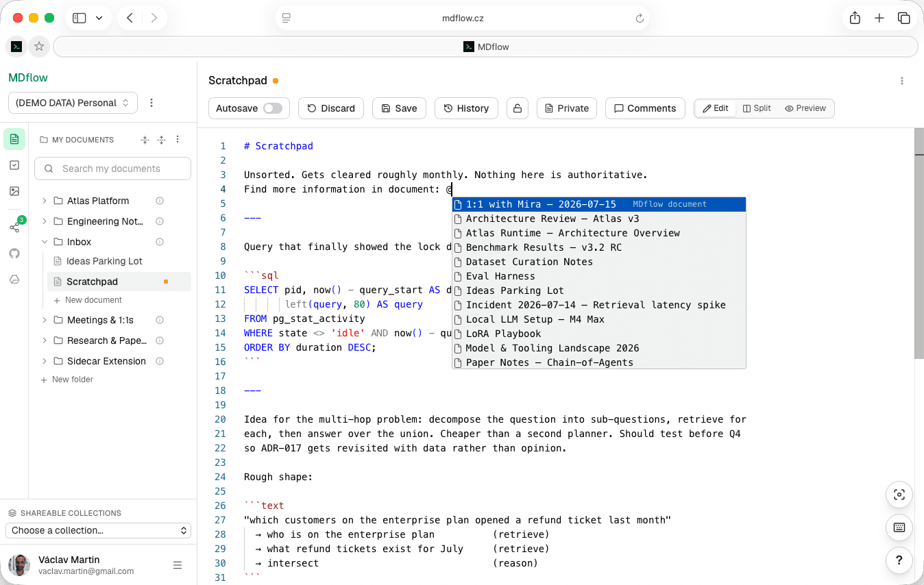
Task: Show info for Meetings & 1:1s folder
Action: [x=160, y=320]
